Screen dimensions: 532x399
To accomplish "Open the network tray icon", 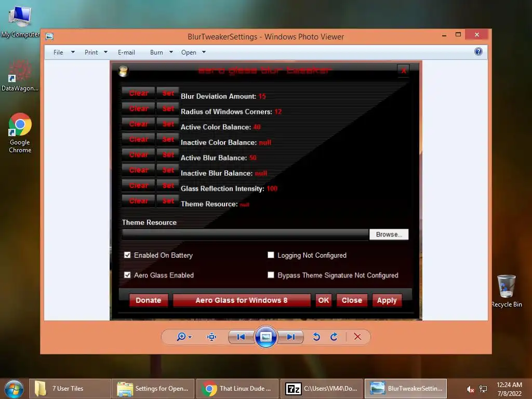I will point(483,389).
